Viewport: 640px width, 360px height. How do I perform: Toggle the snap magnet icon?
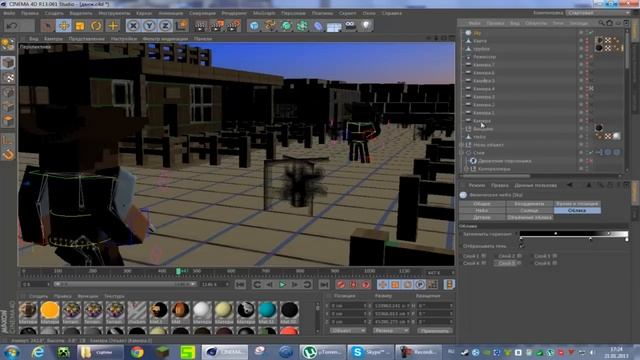(8, 155)
